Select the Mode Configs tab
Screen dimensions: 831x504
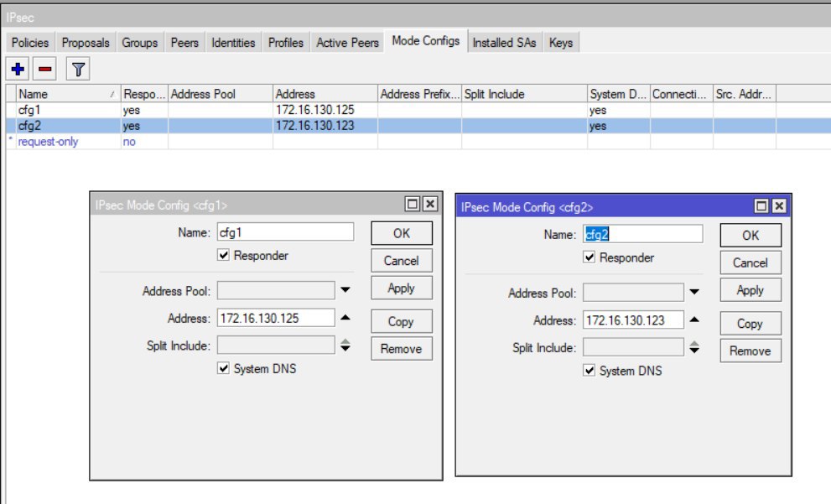426,41
